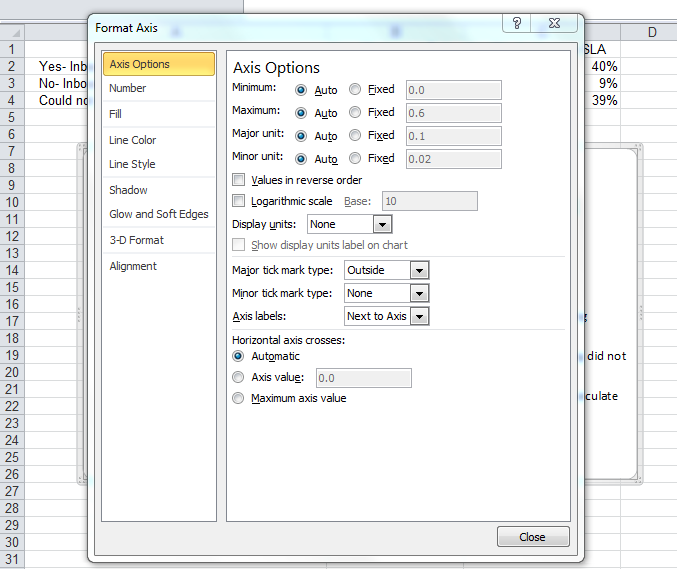This screenshot has height=569, width=677.
Task: Check the Logarithmic scale option
Action: pos(239,201)
